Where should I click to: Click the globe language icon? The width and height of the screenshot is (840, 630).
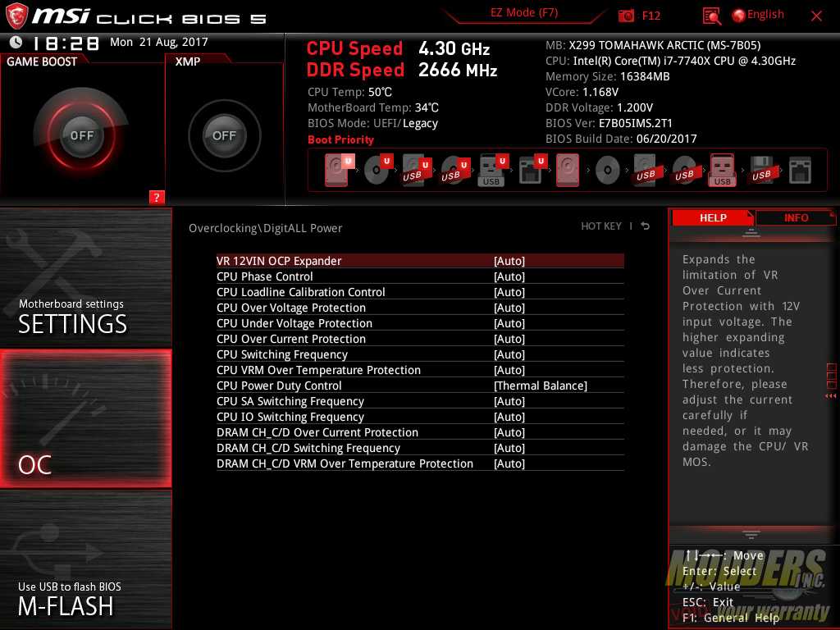point(738,16)
